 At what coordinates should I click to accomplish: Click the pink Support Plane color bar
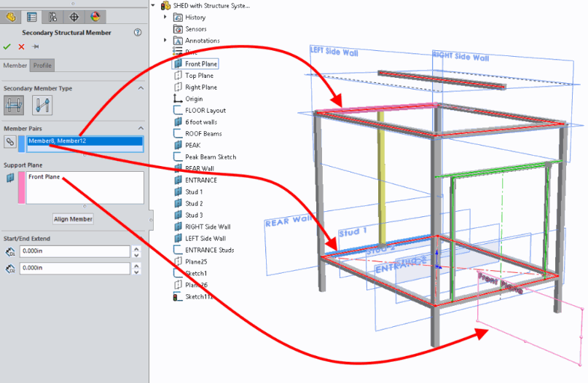point(22,188)
